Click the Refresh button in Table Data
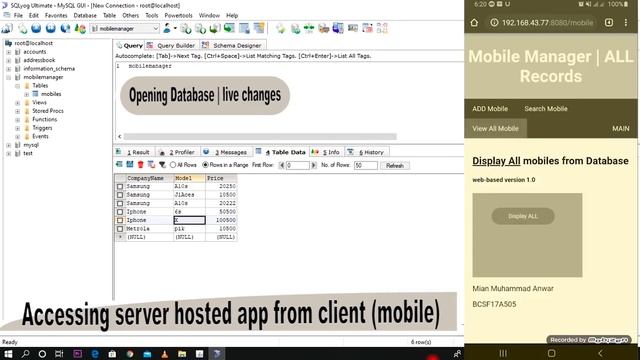Image resolution: width=640 pixels, height=360 pixels. coord(395,165)
